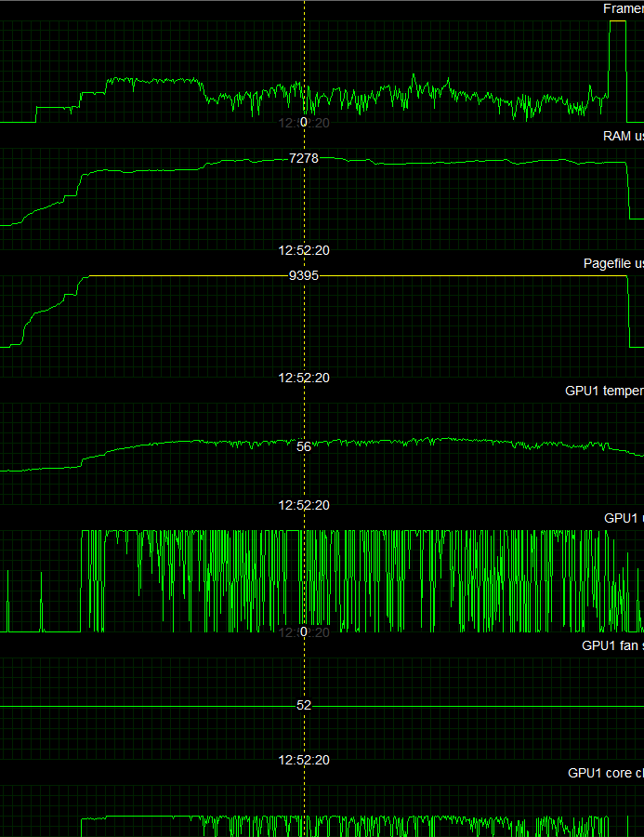Click the sharp drop in Pagefile graph
The height and width of the screenshot is (837, 644).
click(x=629, y=312)
